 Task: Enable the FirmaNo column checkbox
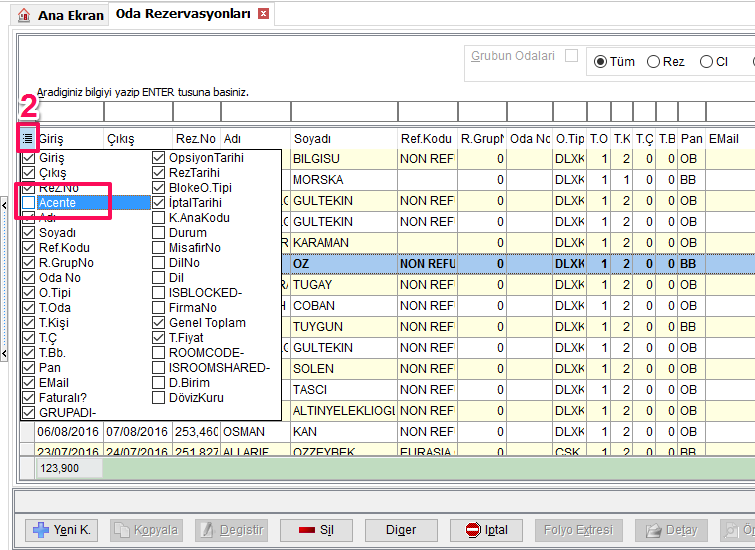click(x=158, y=308)
